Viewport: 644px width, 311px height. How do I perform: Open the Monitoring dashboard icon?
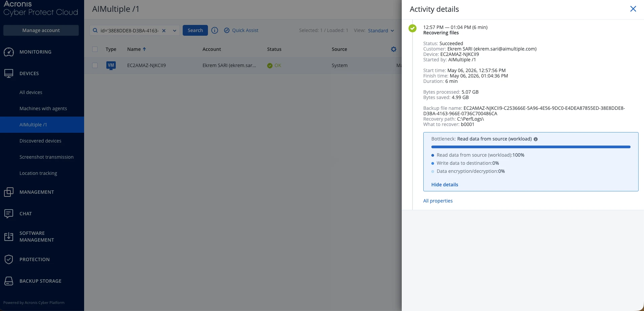9,52
